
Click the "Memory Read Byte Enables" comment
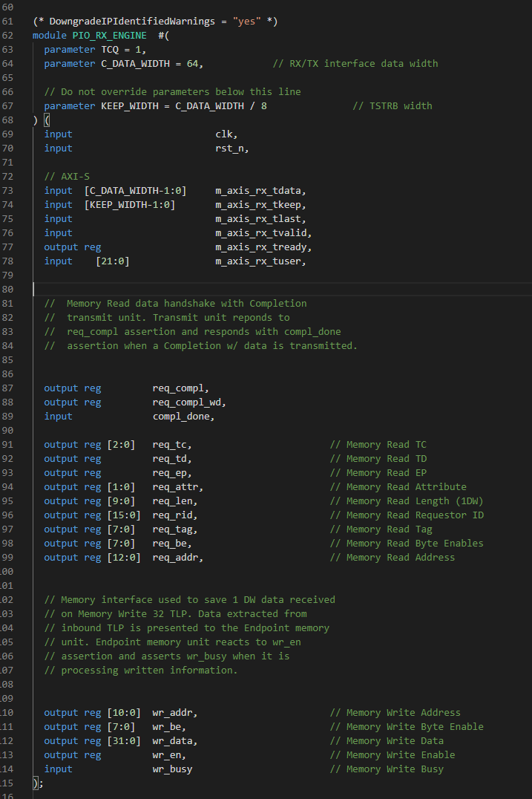click(x=415, y=544)
